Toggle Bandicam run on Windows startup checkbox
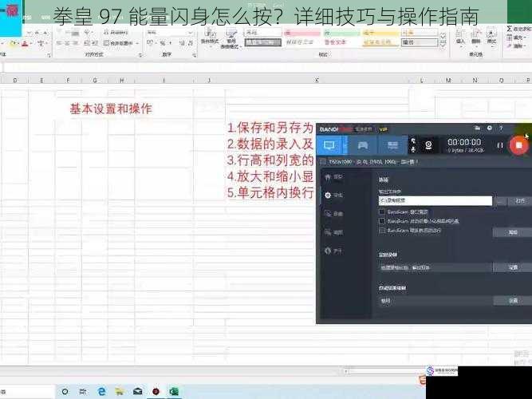This screenshot has height=399, width=532. point(382,231)
